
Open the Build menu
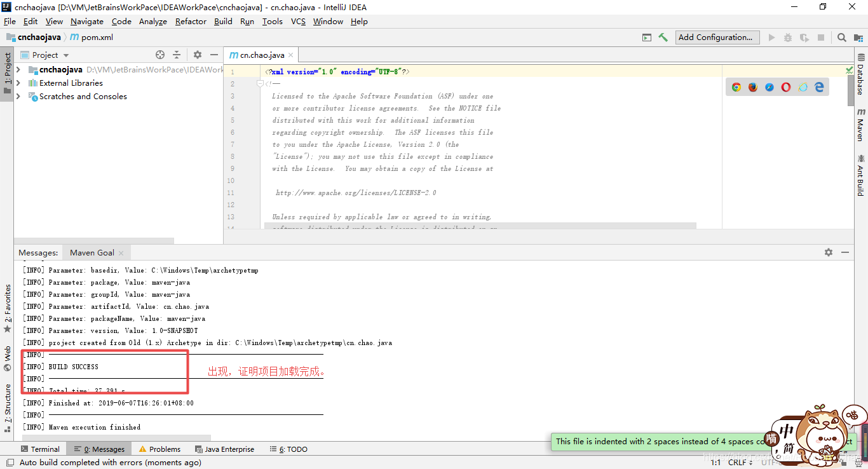tap(223, 22)
